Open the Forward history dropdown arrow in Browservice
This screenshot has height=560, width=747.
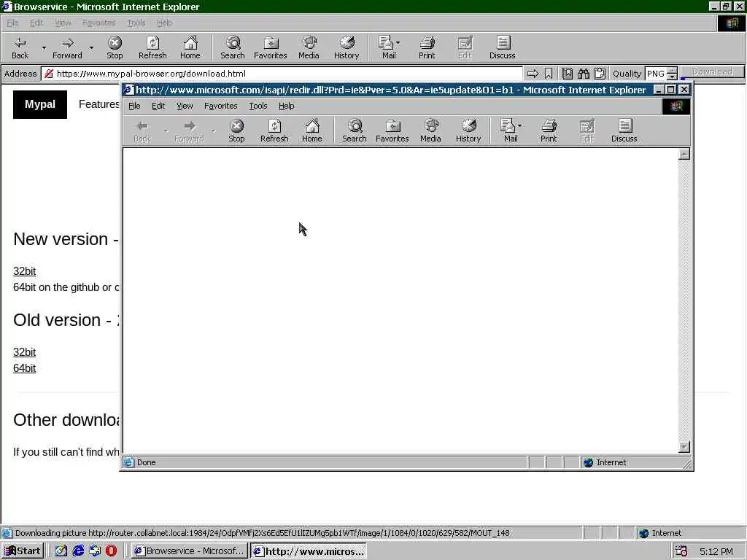click(91, 47)
